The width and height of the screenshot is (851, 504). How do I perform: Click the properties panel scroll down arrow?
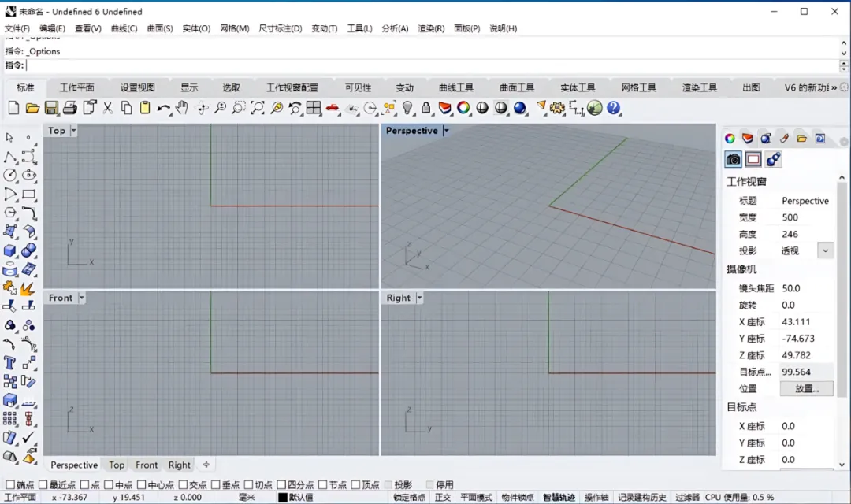click(x=842, y=465)
